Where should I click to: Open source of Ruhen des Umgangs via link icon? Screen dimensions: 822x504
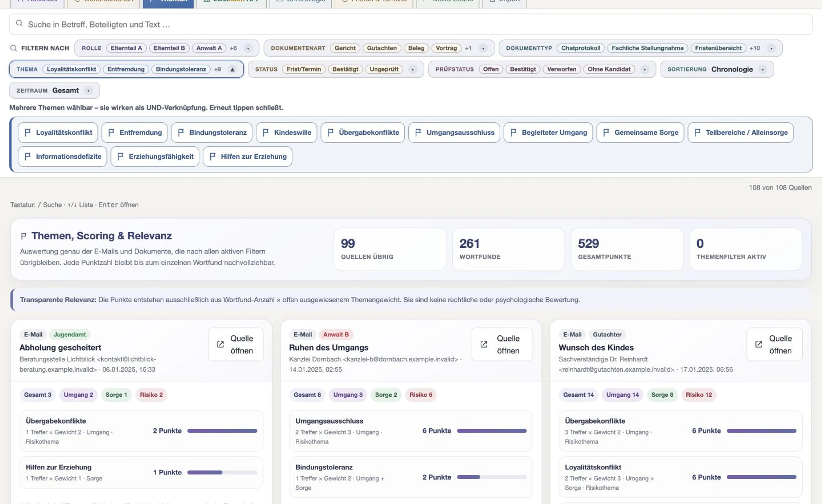[x=483, y=344]
